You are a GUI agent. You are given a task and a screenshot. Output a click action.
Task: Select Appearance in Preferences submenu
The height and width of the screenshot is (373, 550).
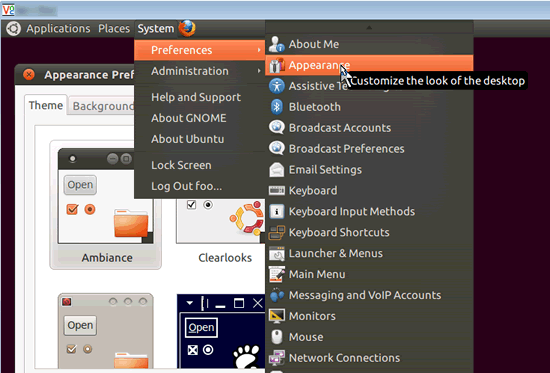369,65
